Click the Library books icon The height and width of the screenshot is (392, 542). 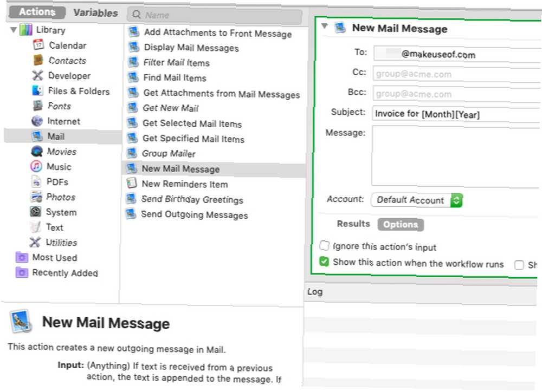(26, 30)
